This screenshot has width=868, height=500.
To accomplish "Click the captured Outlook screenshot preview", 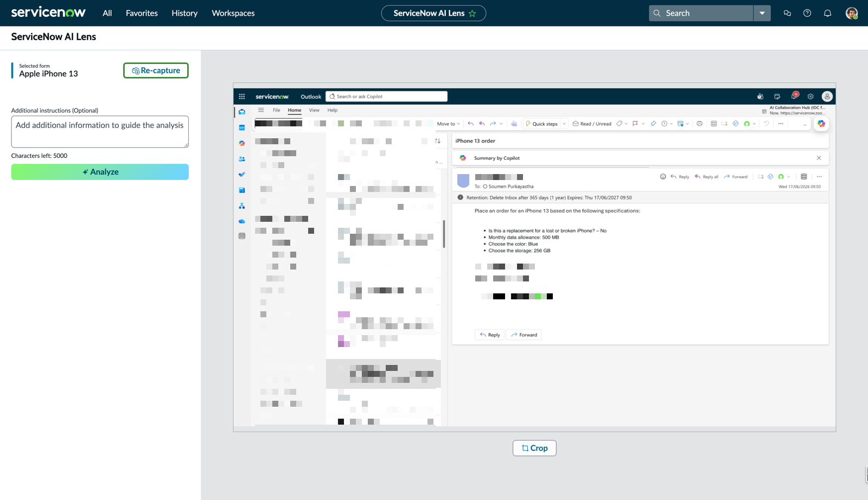I will (534, 257).
